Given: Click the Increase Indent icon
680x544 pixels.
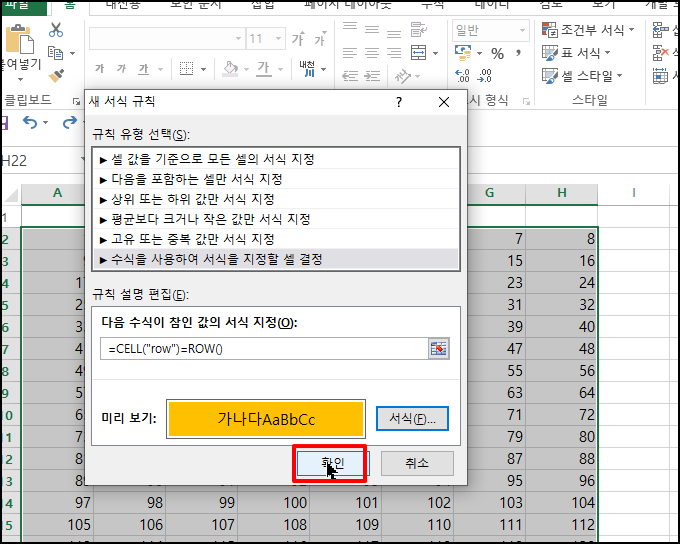Looking at the screenshot, I should [372, 76].
